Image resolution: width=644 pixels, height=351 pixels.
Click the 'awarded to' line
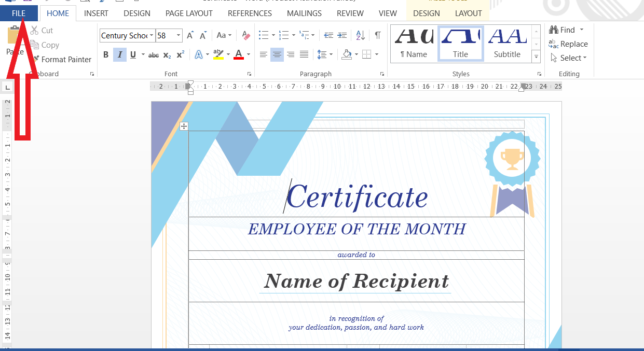point(356,255)
